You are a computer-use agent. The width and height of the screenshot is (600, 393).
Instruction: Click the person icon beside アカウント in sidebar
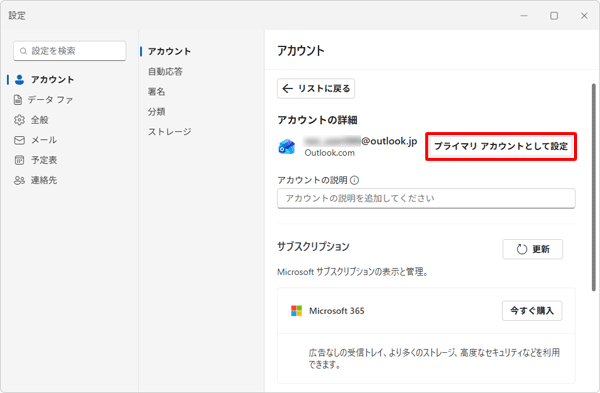[x=20, y=80]
